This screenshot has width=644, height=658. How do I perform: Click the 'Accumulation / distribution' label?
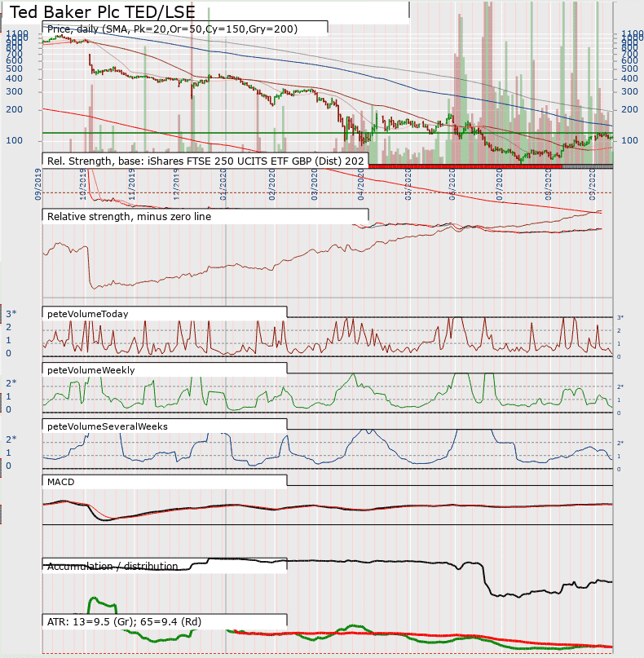point(112,566)
